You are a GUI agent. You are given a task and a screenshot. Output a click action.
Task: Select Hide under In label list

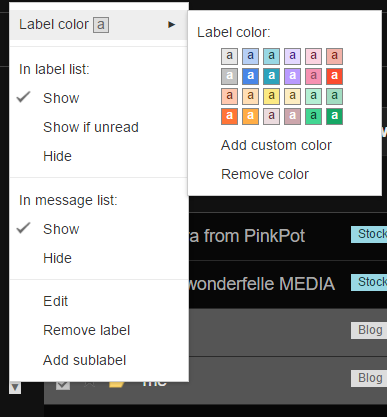pos(57,156)
